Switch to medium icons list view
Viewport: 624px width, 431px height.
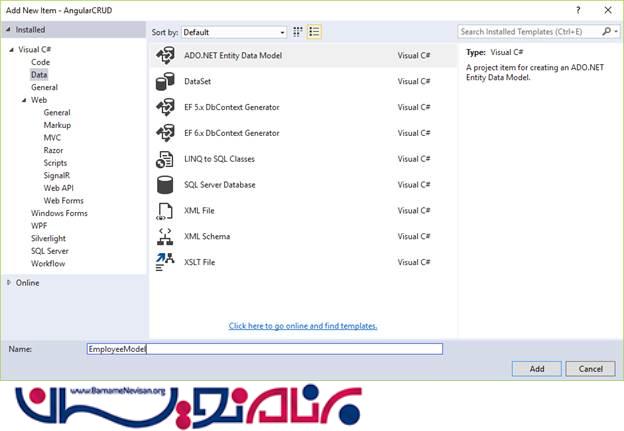pyautogui.click(x=314, y=32)
